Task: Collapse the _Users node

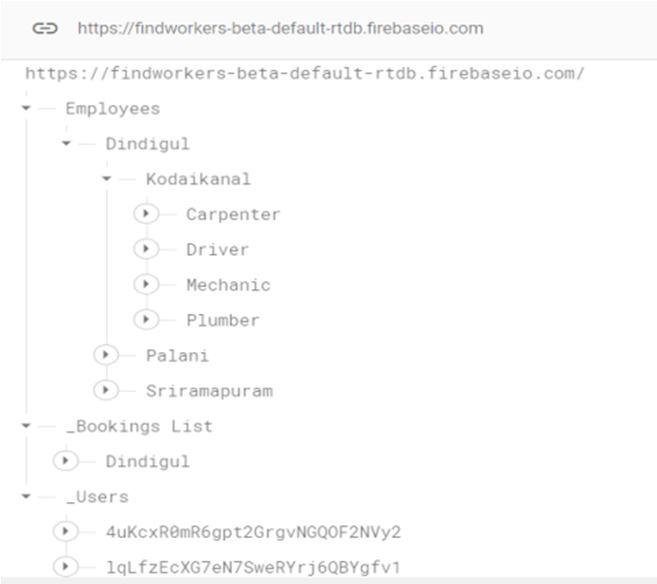Action: pos(26,496)
